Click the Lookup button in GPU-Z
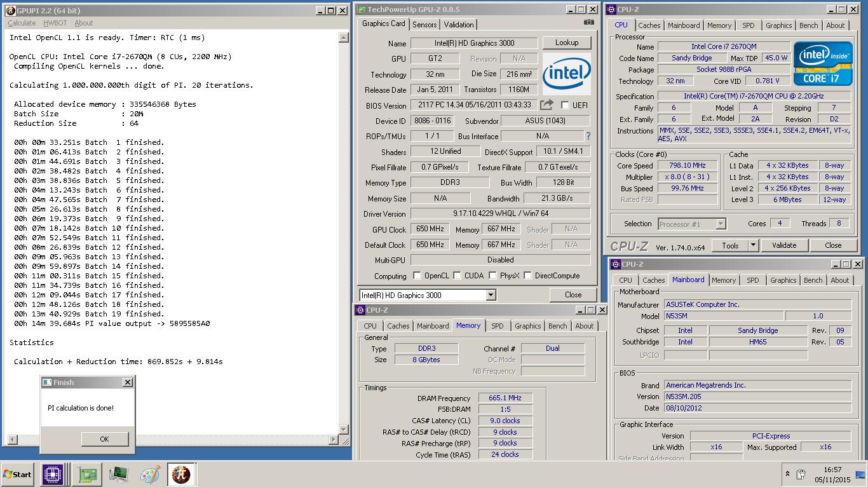This screenshot has height=488, width=868. click(x=567, y=43)
